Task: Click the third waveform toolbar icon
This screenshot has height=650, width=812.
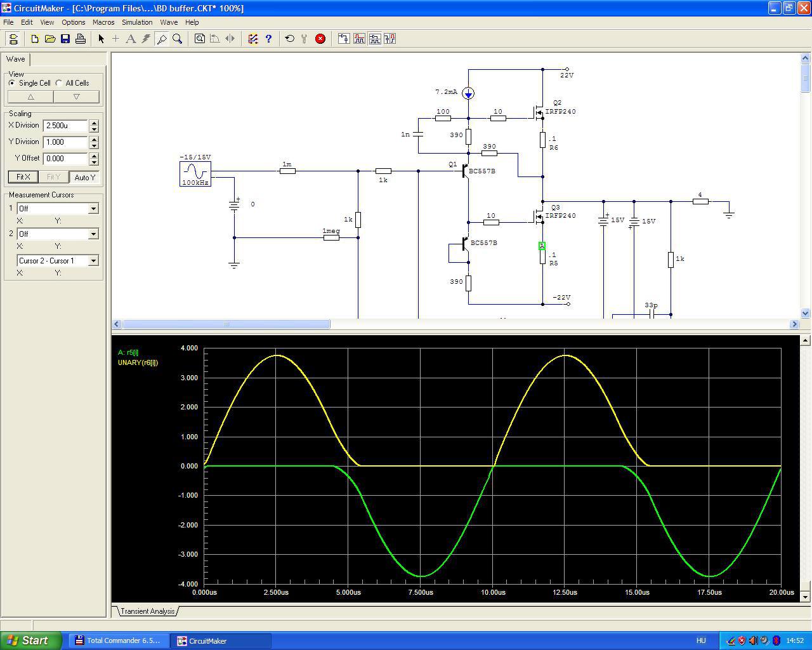Action: 374,39
